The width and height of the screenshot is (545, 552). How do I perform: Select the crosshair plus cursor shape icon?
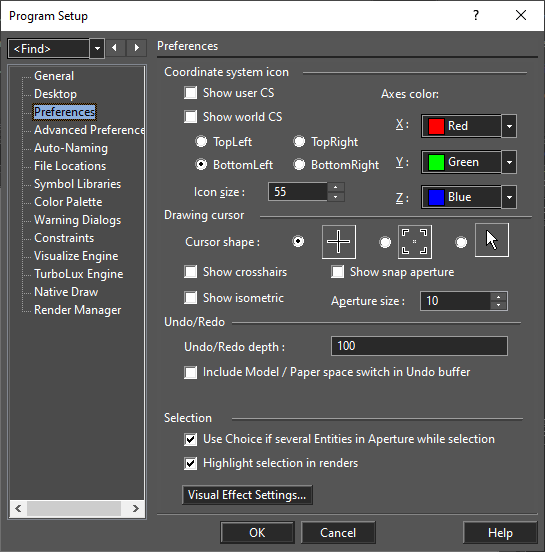tap(339, 242)
